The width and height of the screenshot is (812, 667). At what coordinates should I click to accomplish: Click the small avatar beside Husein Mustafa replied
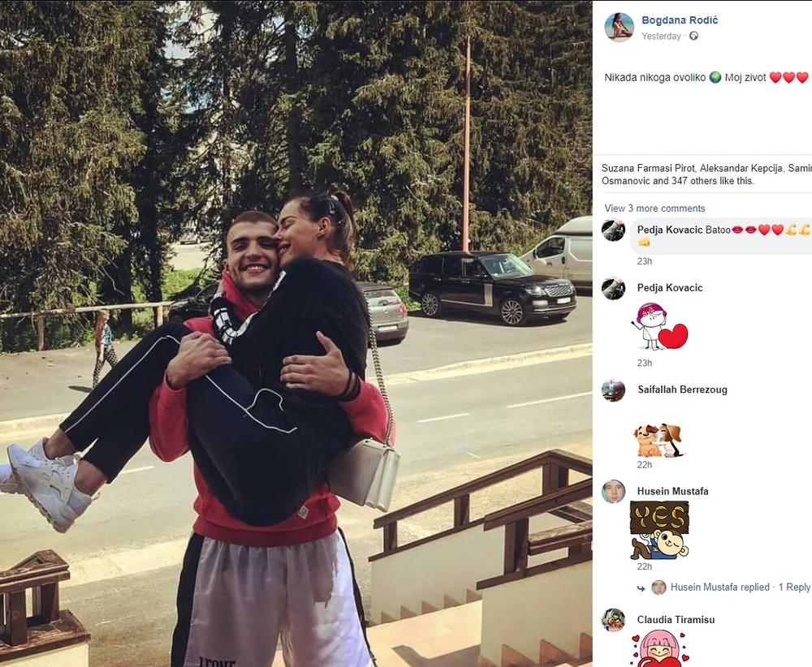[x=659, y=587]
